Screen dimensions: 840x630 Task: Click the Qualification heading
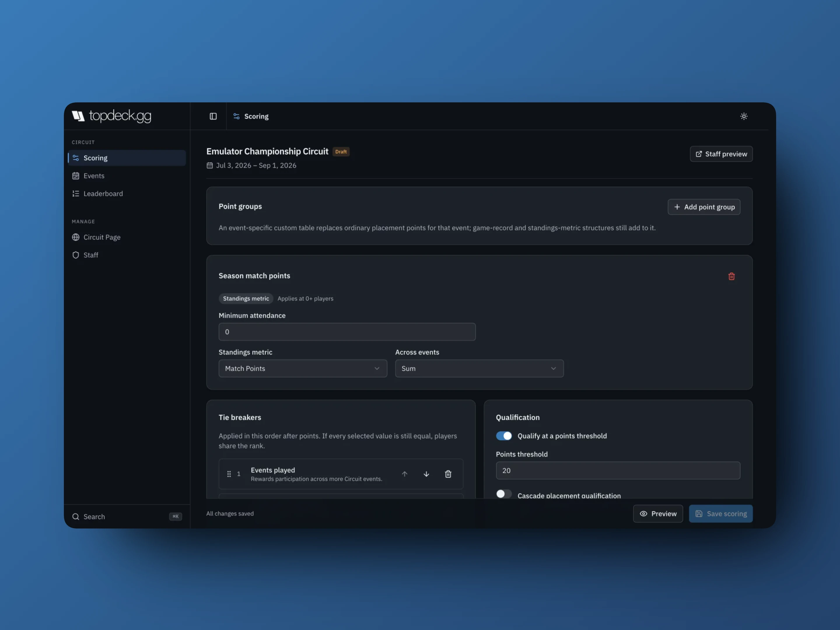pyautogui.click(x=518, y=417)
